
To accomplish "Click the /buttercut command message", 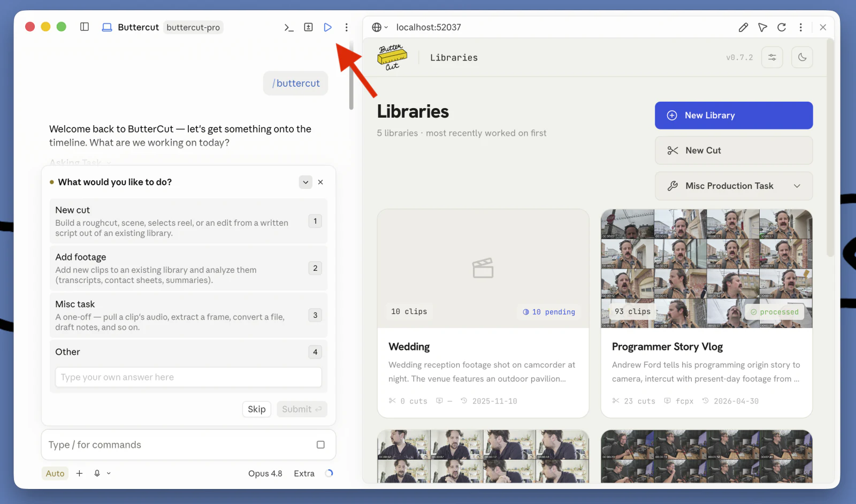I will click(x=295, y=83).
